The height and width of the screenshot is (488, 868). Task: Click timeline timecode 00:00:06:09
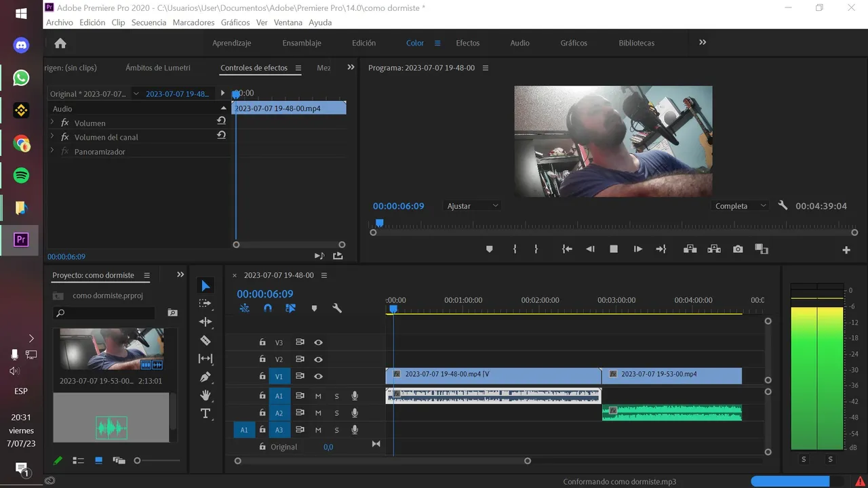pyautogui.click(x=265, y=294)
